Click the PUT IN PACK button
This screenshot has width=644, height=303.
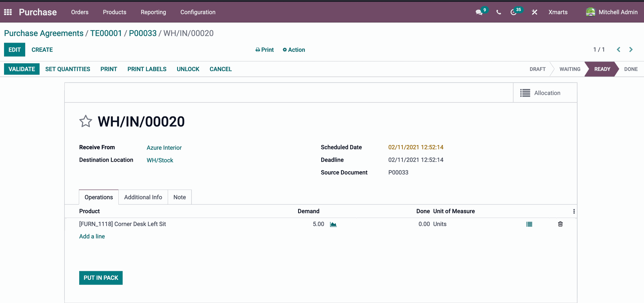tap(101, 278)
